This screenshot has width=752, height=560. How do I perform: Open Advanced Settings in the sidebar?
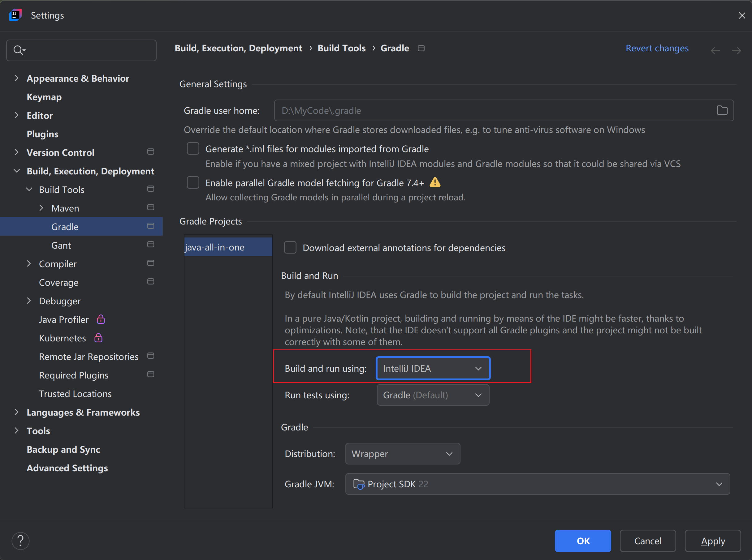coord(67,468)
